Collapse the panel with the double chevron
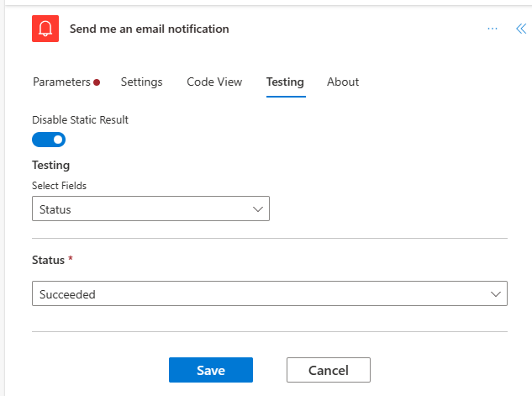The height and width of the screenshot is (396, 532). 520,29
